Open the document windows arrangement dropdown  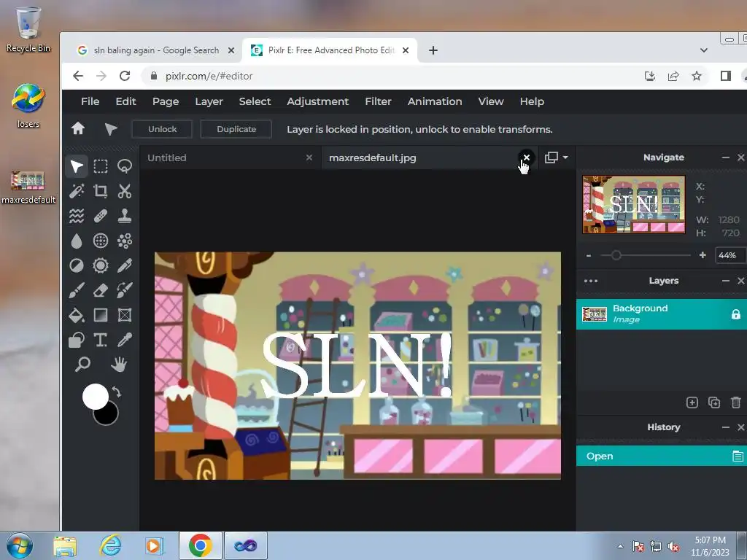556,157
